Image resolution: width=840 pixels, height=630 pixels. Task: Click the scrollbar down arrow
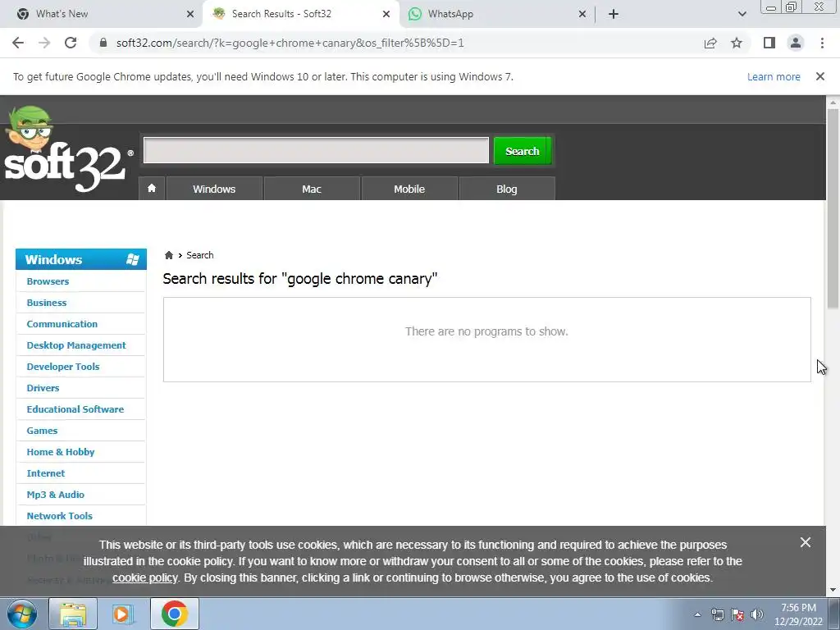pos(833,590)
